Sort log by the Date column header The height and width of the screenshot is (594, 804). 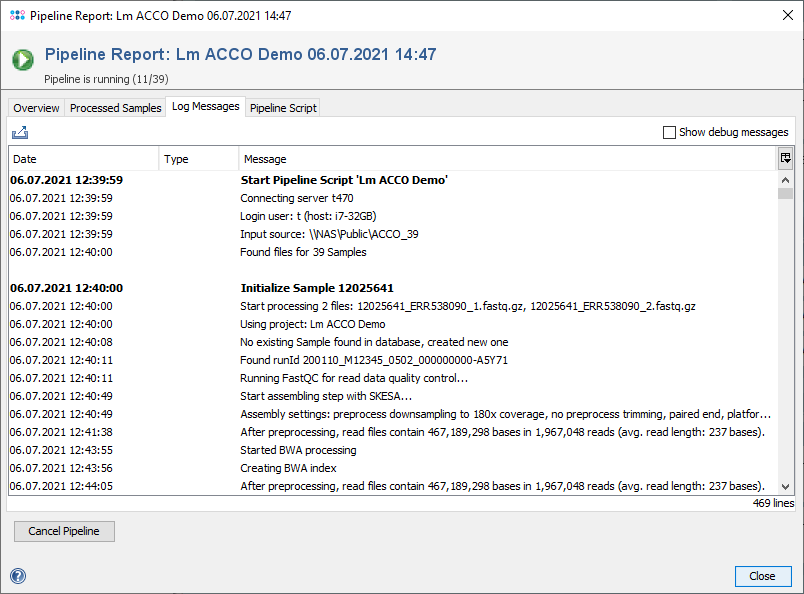(x=83, y=159)
